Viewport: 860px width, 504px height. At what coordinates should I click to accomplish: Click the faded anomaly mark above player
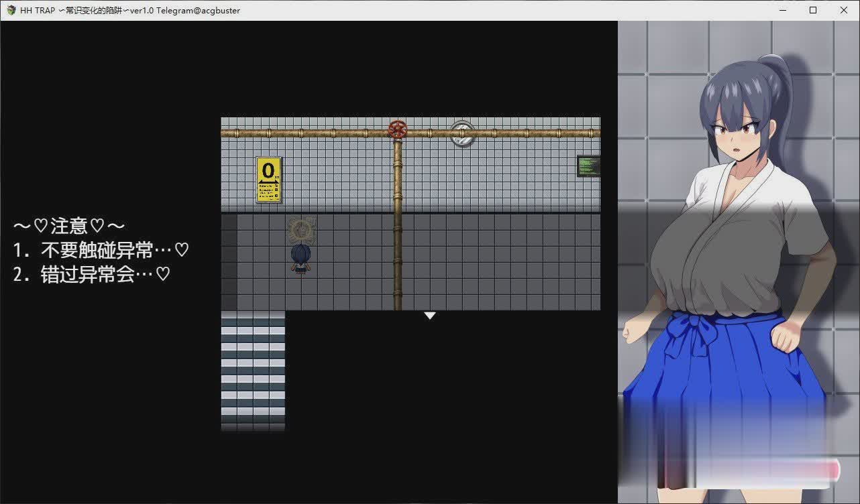[301, 229]
